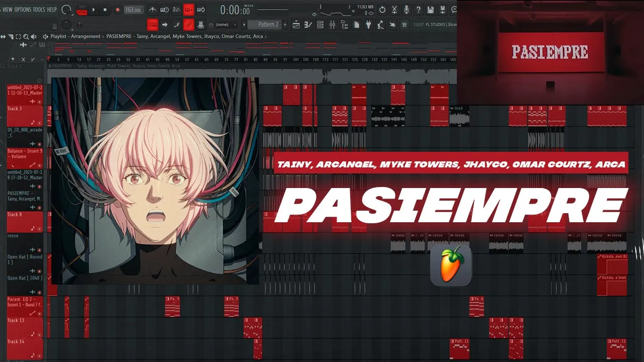This screenshot has height=362, width=644.
Task: Open the OPTIONS menu
Action: pyautogui.click(x=23, y=10)
